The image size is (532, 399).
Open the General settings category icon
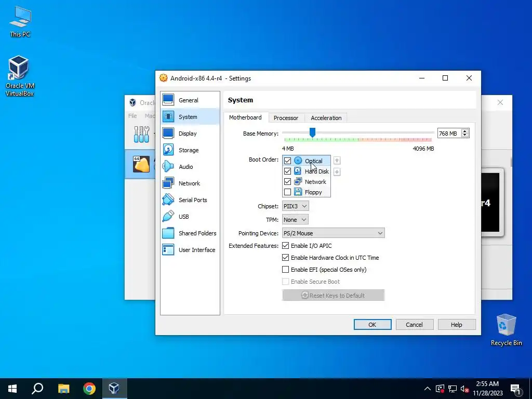168,100
